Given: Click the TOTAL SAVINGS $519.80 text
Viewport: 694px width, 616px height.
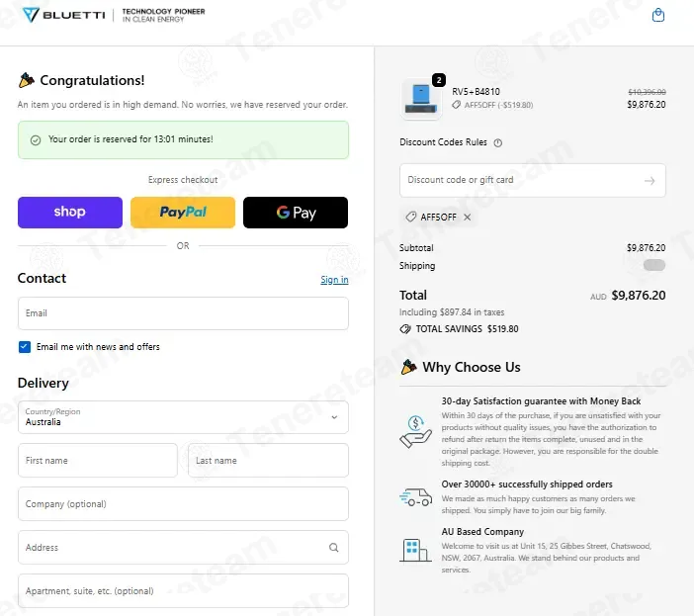Looking at the screenshot, I should (x=467, y=329).
